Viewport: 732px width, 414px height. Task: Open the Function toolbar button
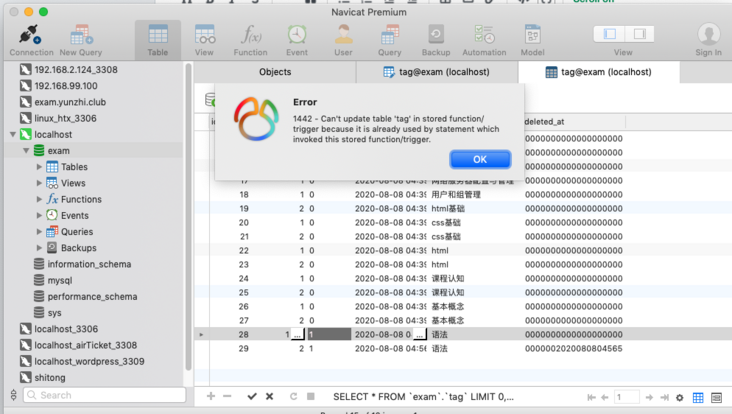pos(251,41)
